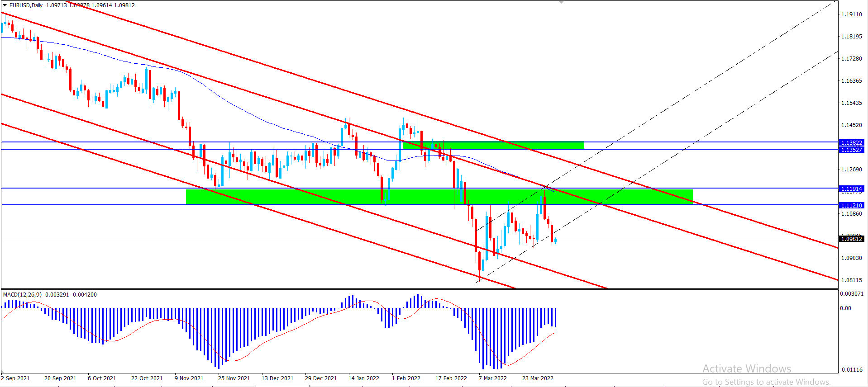Click the MACD scale value -0.01116
The width and height of the screenshot is (868, 387).
pyautogui.click(x=851, y=370)
